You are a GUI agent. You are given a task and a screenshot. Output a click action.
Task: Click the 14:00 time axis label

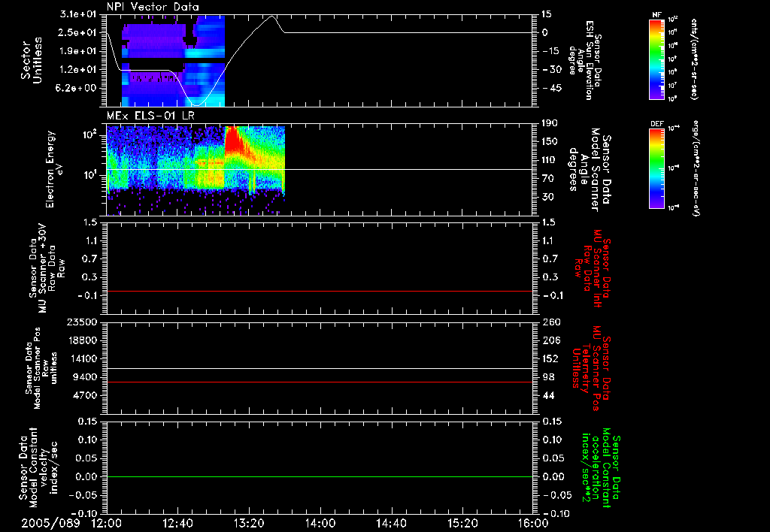point(320,523)
